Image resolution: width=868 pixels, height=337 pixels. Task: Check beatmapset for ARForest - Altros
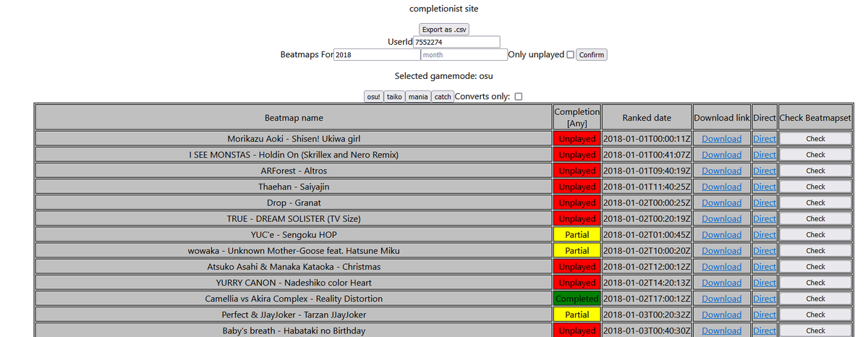816,171
